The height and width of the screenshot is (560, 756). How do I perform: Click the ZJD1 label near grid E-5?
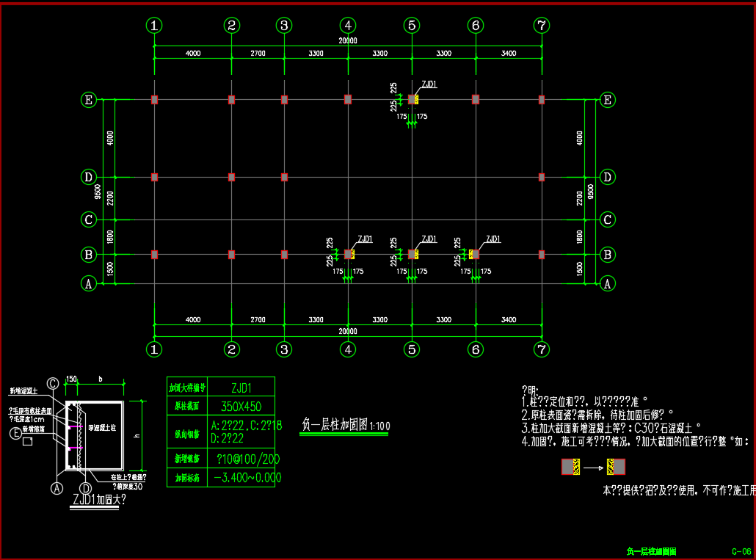tap(429, 85)
